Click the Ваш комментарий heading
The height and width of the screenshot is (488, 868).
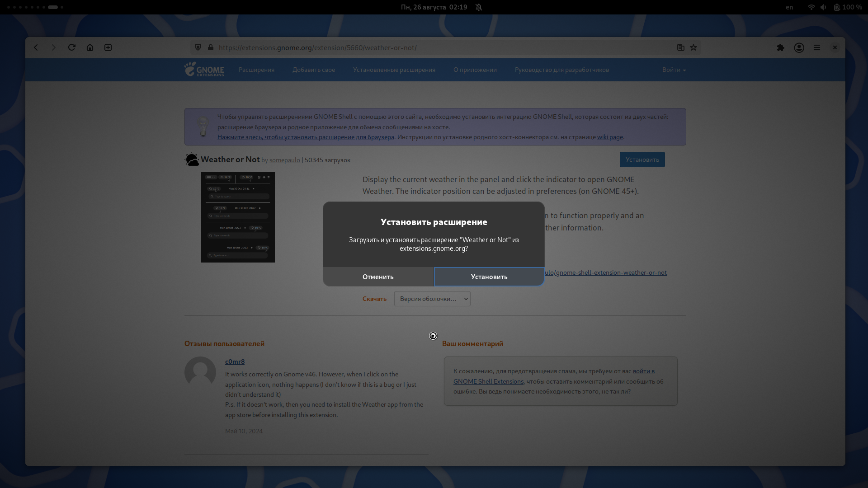pyautogui.click(x=472, y=343)
